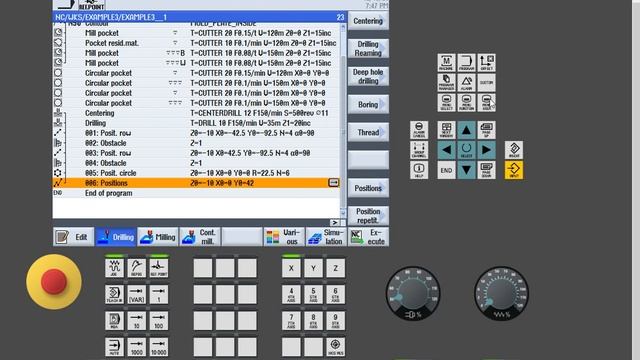Expand the Boring softkey submenu
The image size is (640, 360).
[368, 104]
